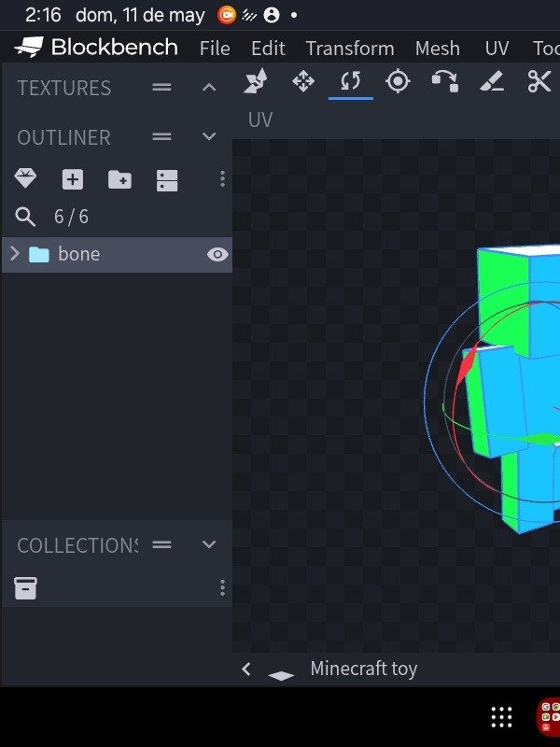Select the Vertex Snap tool

[445, 81]
